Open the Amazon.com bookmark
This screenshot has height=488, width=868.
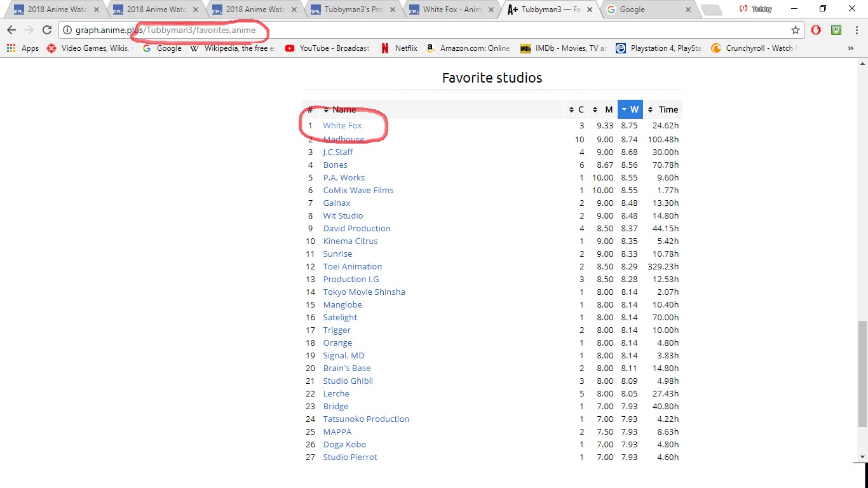pyautogui.click(x=467, y=48)
